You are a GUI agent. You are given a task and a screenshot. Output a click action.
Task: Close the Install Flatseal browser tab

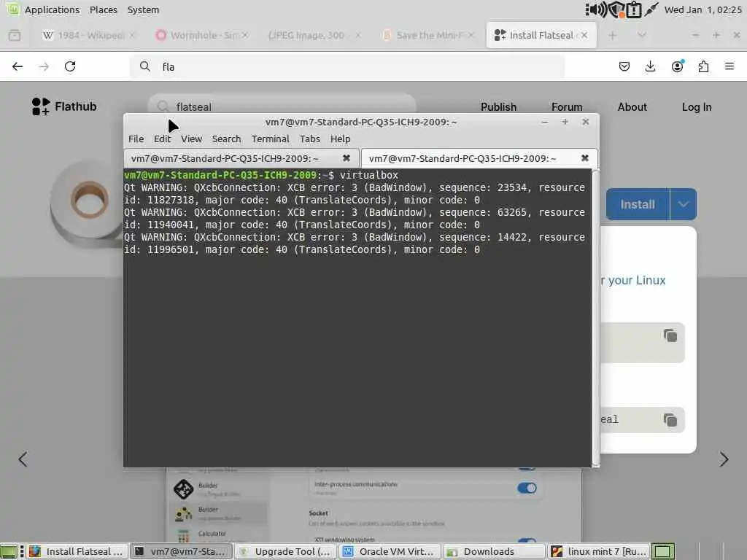pos(584,35)
